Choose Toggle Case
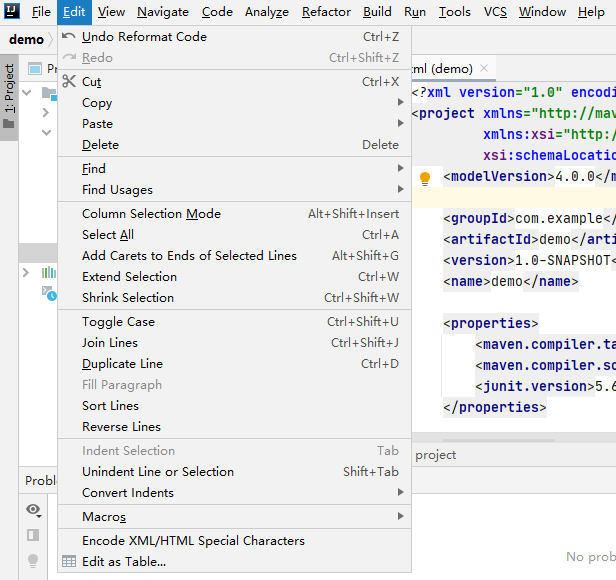This screenshot has width=616, height=580. pyautogui.click(x=235, y=321)
